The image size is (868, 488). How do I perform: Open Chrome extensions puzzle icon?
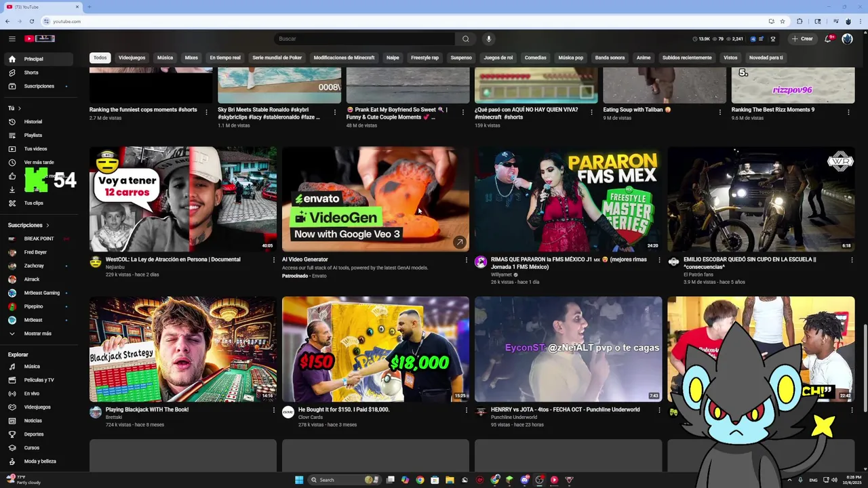point(800,21)
